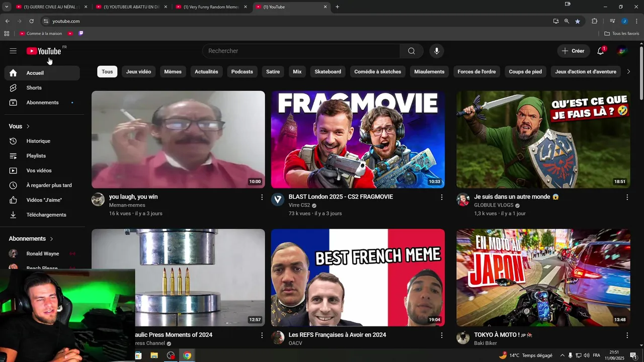Open the Chrome tab search dropdown
The height and width of the screenshot is (362, 644).
point(7,7)
